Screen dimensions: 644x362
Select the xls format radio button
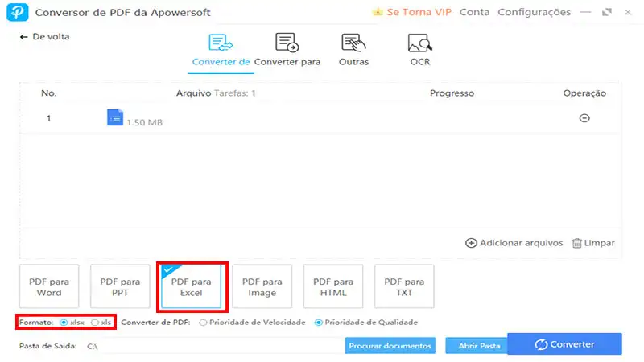click(95, 323)
